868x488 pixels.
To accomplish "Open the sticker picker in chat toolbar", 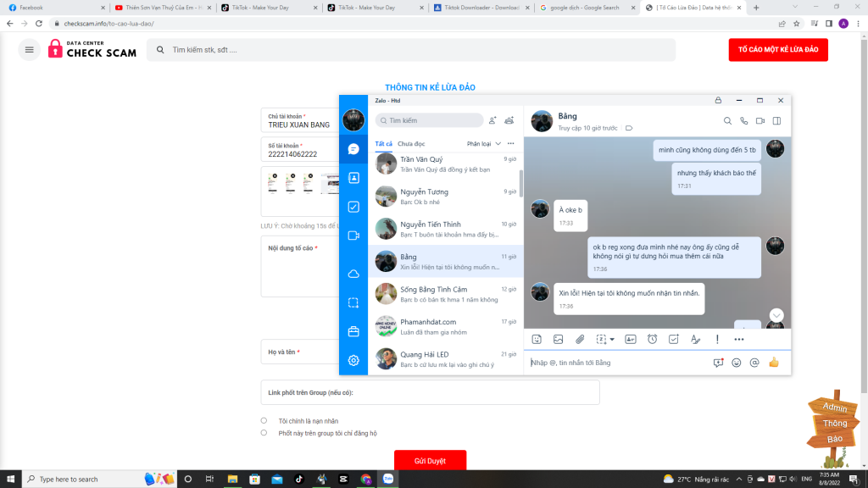I will point(537,339).
